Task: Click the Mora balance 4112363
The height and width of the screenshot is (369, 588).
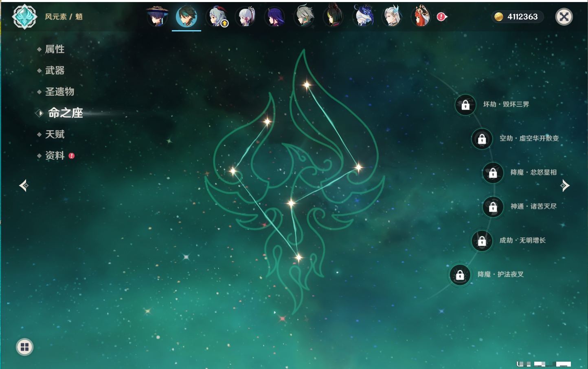Action: coord(522,17)
